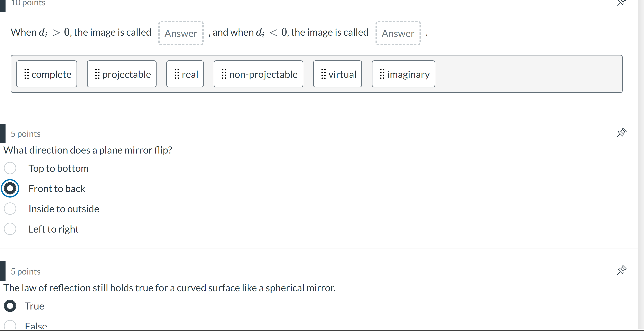Pin the image distance fill-in question

click(621, 3)
